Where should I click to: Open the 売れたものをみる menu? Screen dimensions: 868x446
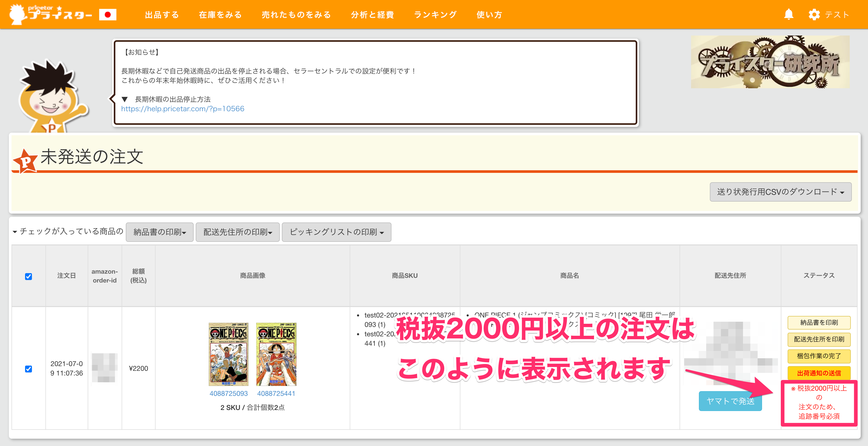point(296,15)
